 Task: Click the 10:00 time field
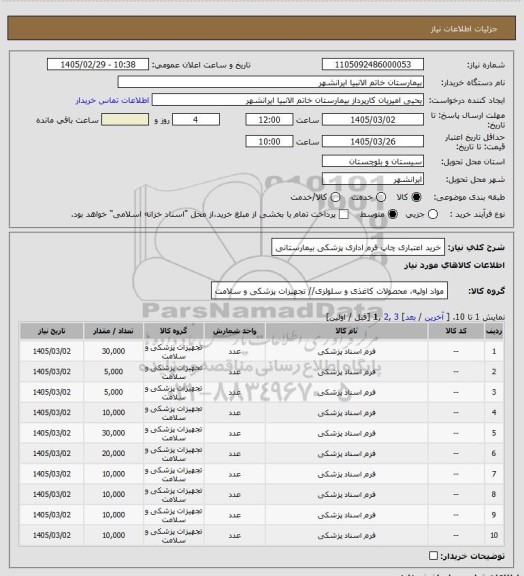pyautogui.click(x=269, y=141)
